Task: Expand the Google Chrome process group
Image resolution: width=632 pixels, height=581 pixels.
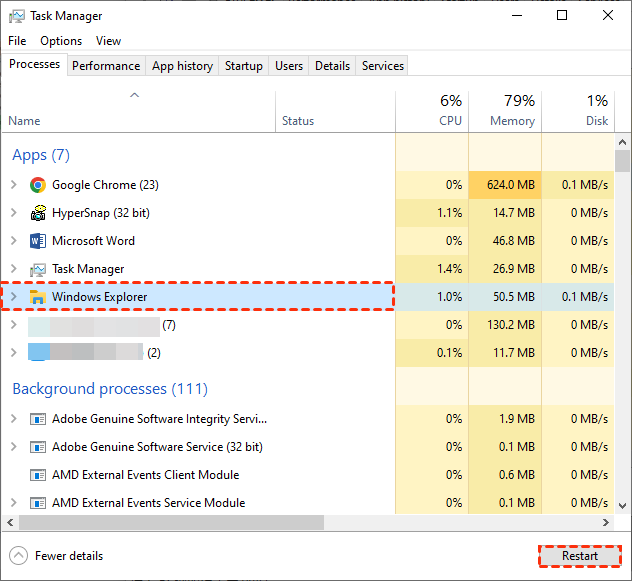Action: coord(13,185)
